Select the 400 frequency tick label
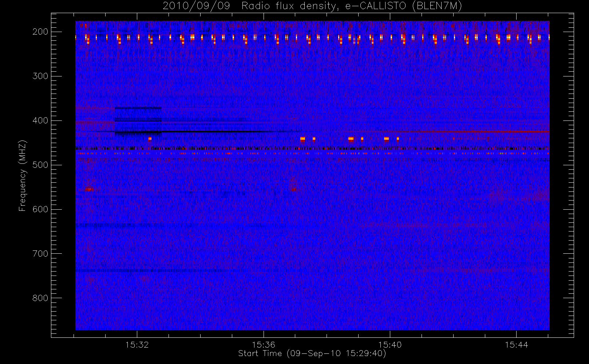 point(40,120)
